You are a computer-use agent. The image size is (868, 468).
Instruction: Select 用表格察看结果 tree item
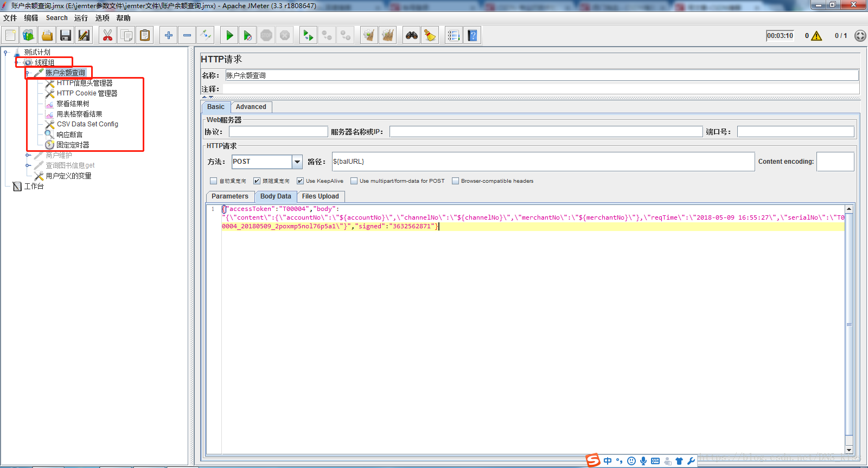[x=79, y=114]
